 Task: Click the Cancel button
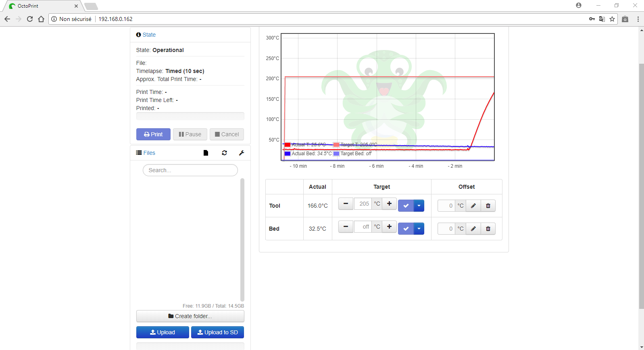227,134
